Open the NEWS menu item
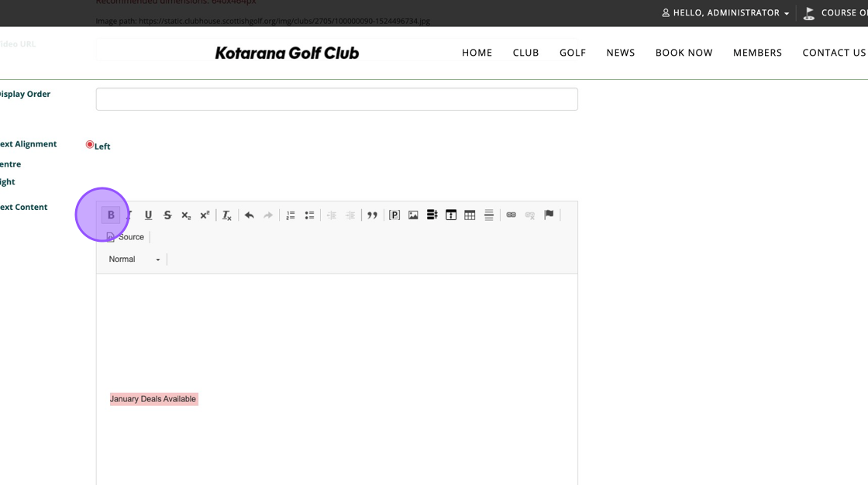Screen dimensions: 868x485 pyautogui.click(x=621, y=53)
